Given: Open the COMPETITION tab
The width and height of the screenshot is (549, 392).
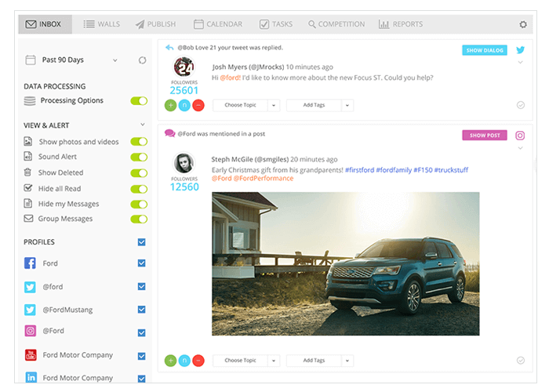Looking at the screenshot, I should pos(336,24).
